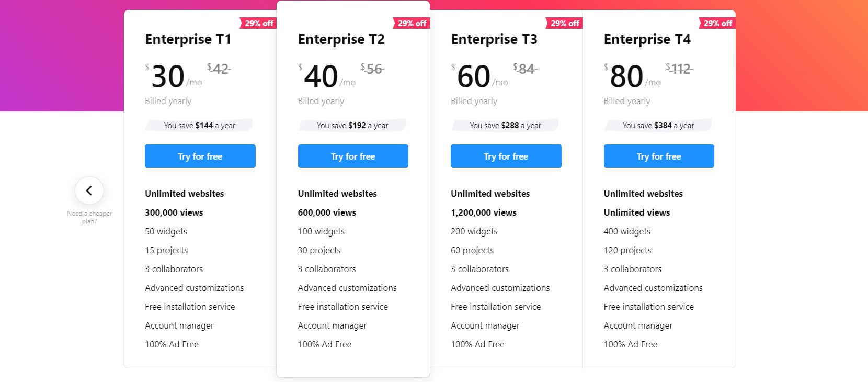The image size is (868, 382).
Task: Click the 'You save $144 a year' badge
Action: click(x=199, y=125)
